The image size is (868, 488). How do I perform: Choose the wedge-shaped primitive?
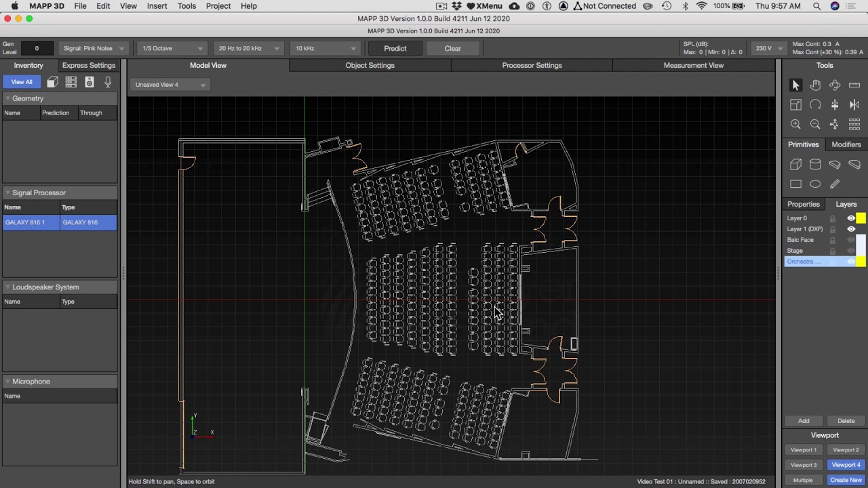(835, 164)
